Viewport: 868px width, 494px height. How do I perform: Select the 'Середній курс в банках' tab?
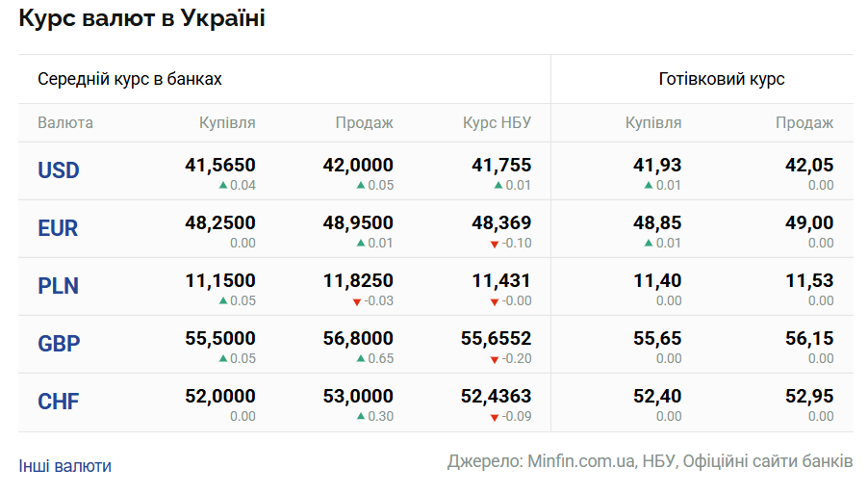pos(130,79)
